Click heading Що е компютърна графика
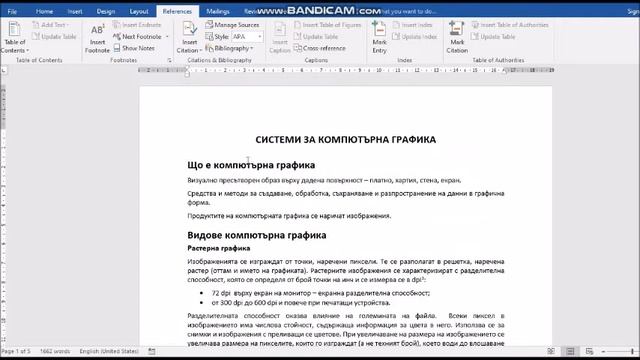Screen dimensions: 640x360 click(x=251, y=165)
